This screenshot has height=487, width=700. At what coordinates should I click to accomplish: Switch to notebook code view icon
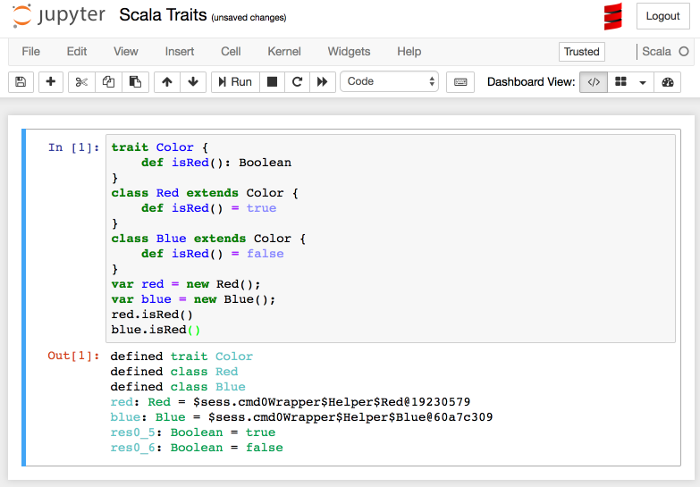(x=593, y=82)
